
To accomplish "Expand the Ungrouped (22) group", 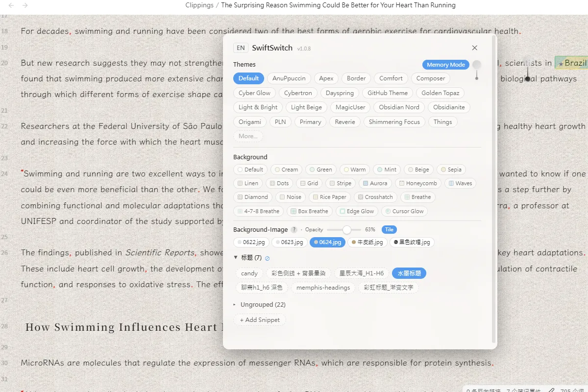I will click(259, 305).
